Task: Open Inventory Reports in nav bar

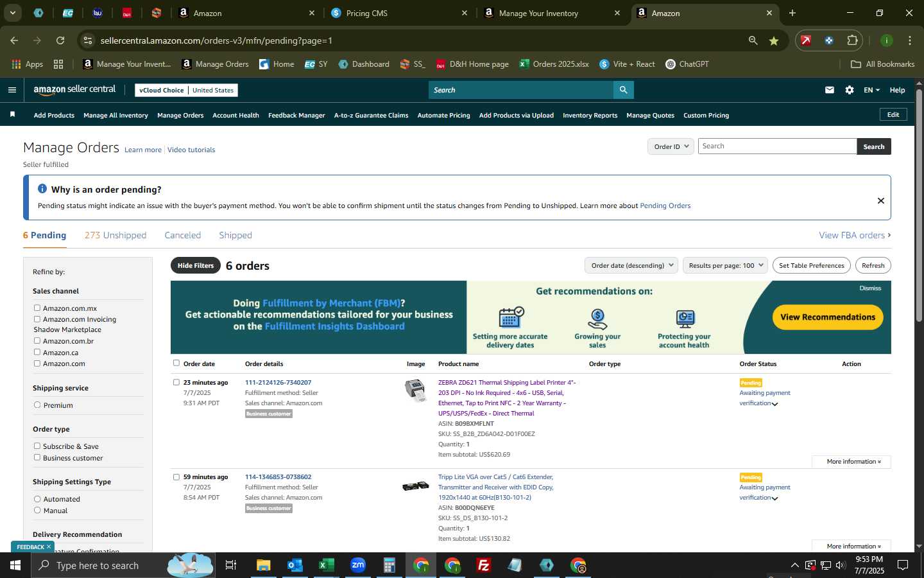Action: click(590, 115)
